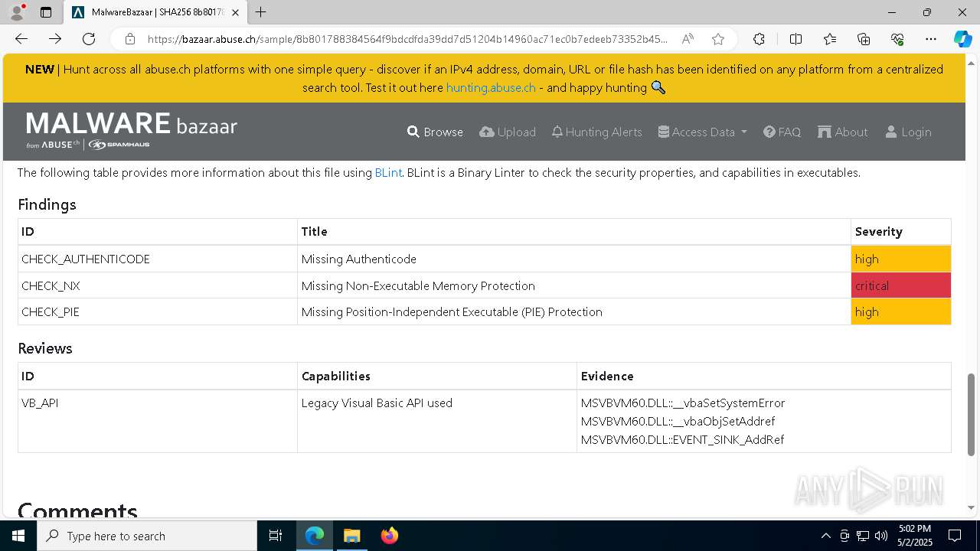Click the MALWARE bazaar logo
The image size is (980, 551).
click(x=132, y=130)
